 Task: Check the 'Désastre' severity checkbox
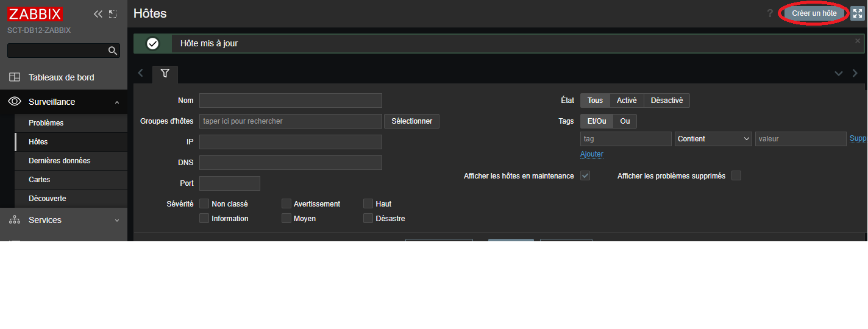pos(368,218)
